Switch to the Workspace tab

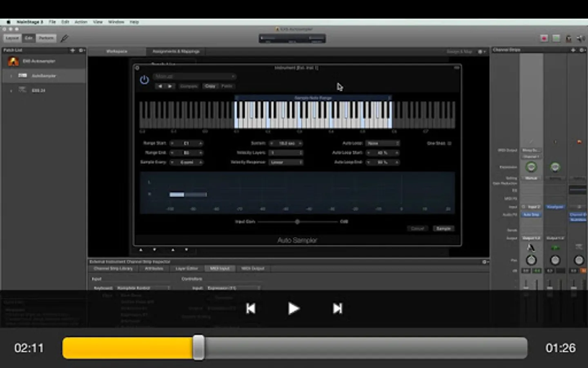[117, 52]
